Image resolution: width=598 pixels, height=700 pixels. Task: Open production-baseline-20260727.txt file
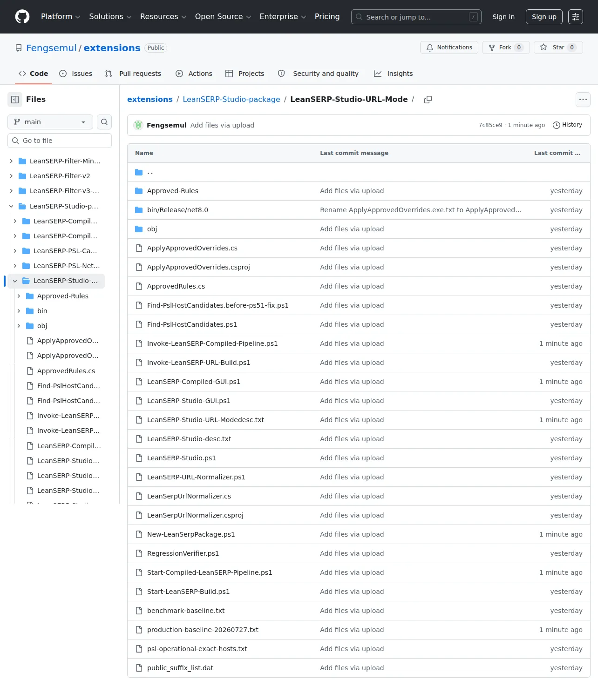(203, 630)
